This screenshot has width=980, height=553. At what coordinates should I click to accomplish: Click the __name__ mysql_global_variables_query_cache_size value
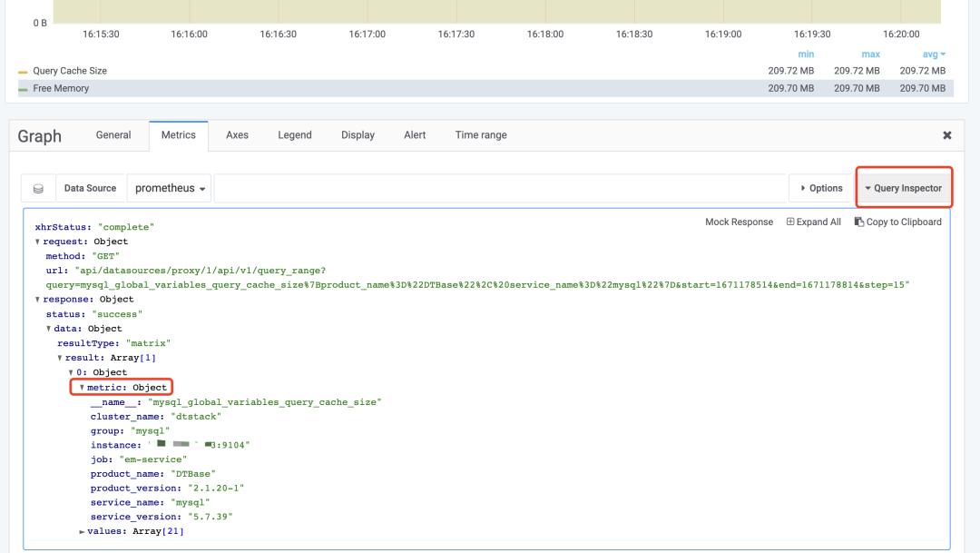264,402
